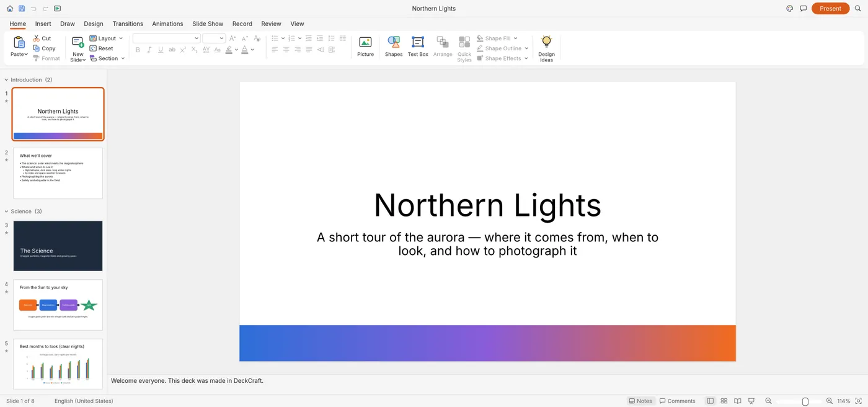Open the numbering list dropdown arrow
Viewport: 868px width, 407px height.
[x=300, y=38]
